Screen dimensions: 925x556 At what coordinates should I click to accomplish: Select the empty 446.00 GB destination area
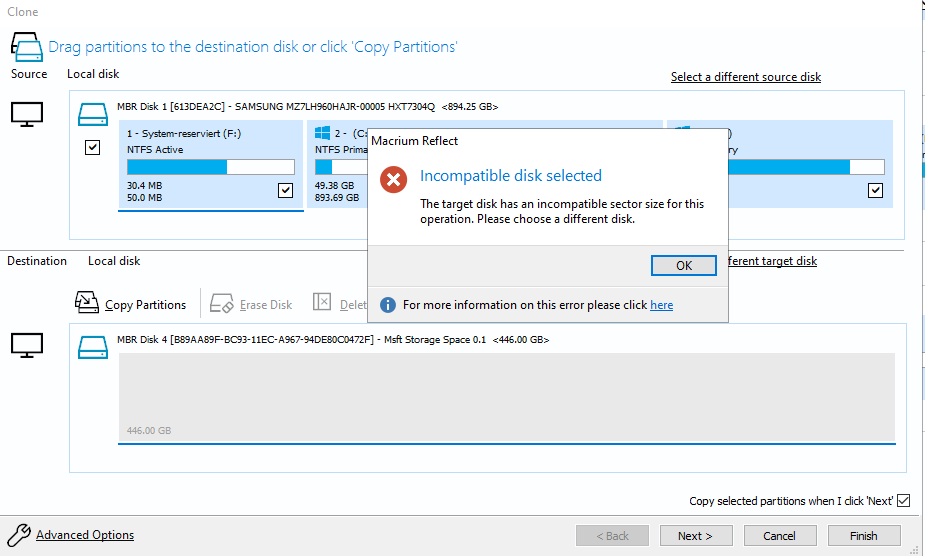507,398
